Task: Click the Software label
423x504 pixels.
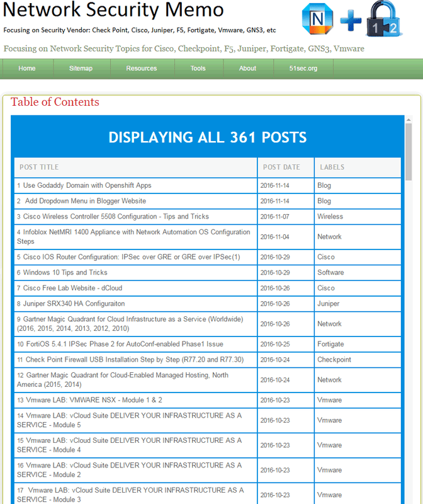Action: point(330,272)
